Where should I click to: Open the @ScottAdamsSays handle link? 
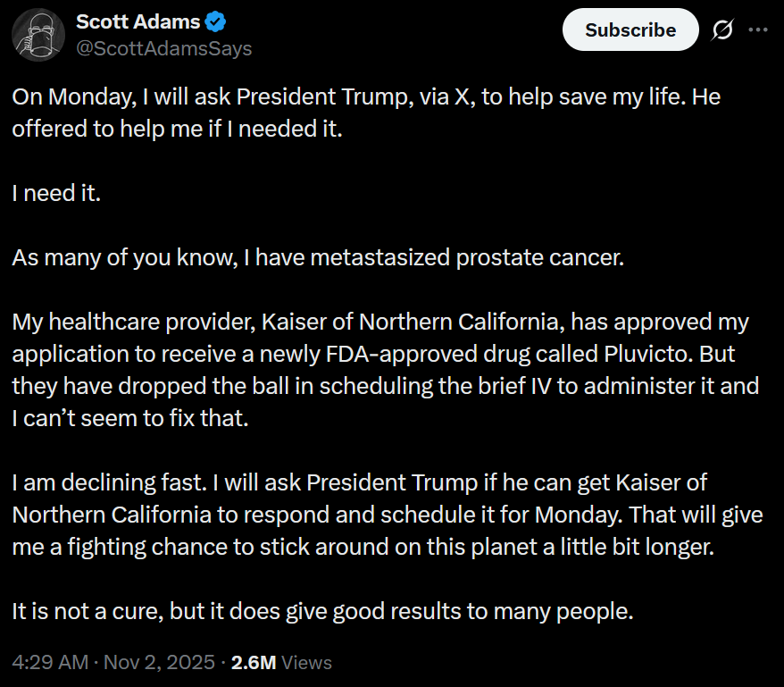(163, 48)
